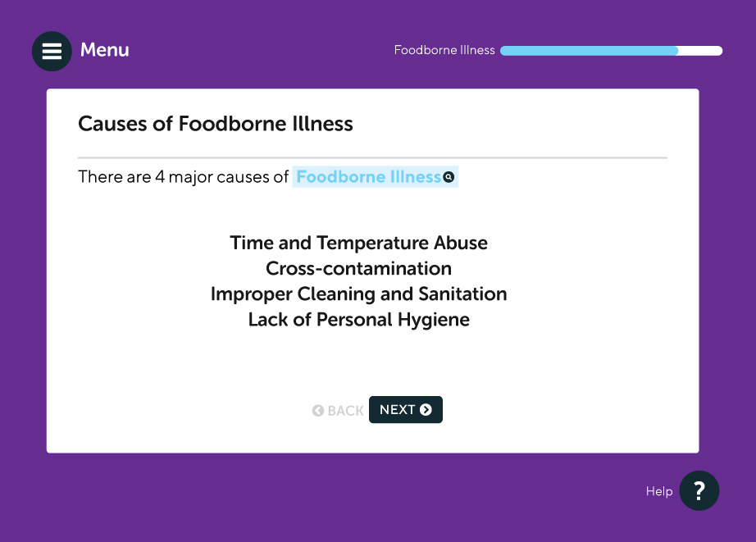Click the Causes of Foodborne Illness heading

(216, 124)
